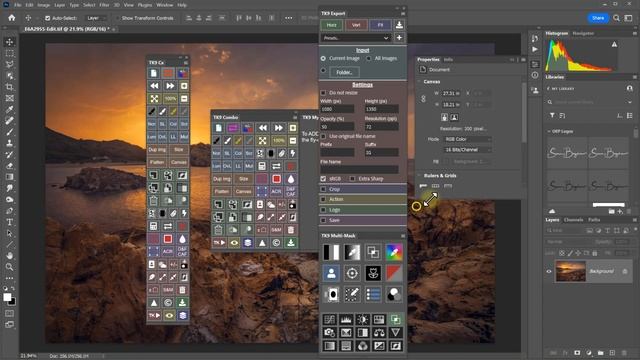Select the Eyedropper tool
The image size is (640, 360).
point(9,109)
